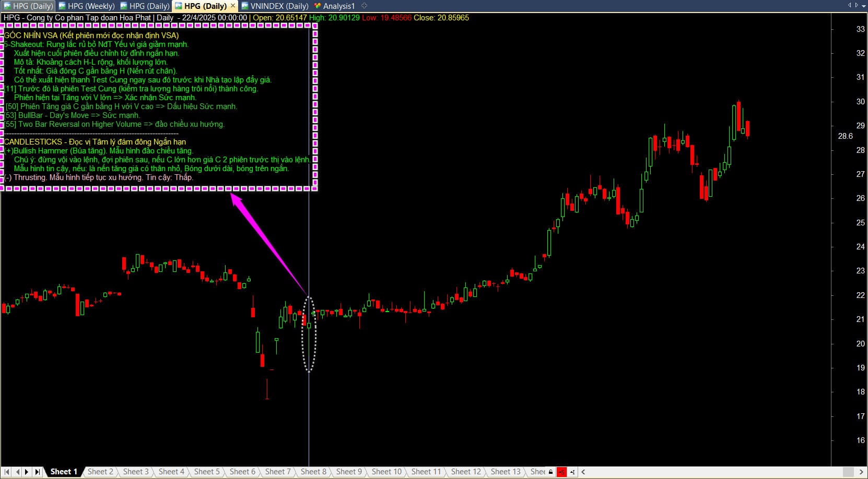Open the VNINDEX (Daily) tab

point(275,6)
